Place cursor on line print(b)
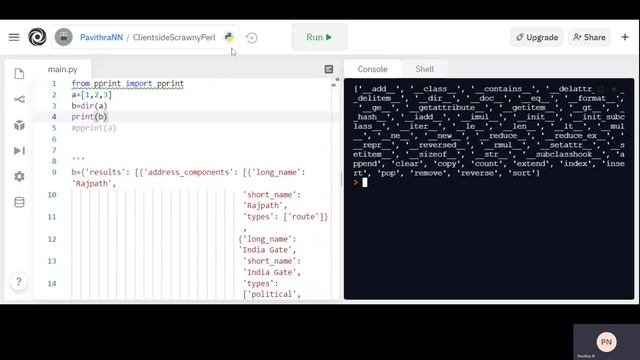Screen dimensions: 640x360 pos(89,117)
